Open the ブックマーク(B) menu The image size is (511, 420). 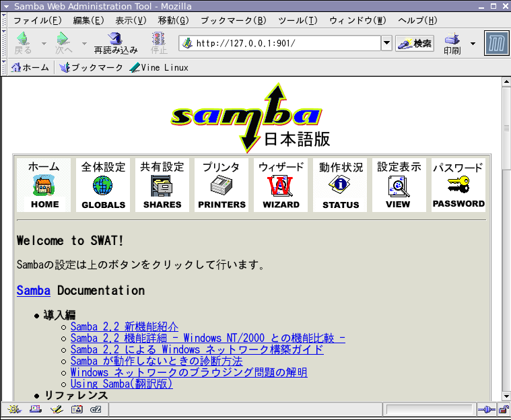tap(234, 20)
